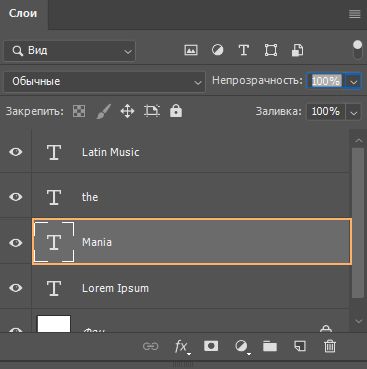Hide the 'the' text layer
This screenshot has height=369, width=367.
(x=16, y=197)
